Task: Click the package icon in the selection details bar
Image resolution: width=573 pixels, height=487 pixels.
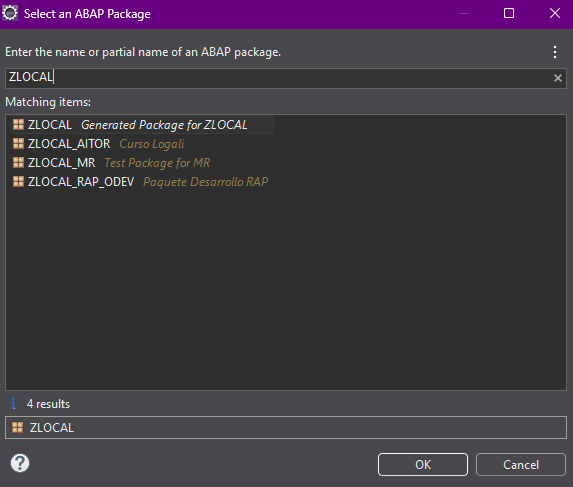Action: pyautogui.click(x=18, y=427)
